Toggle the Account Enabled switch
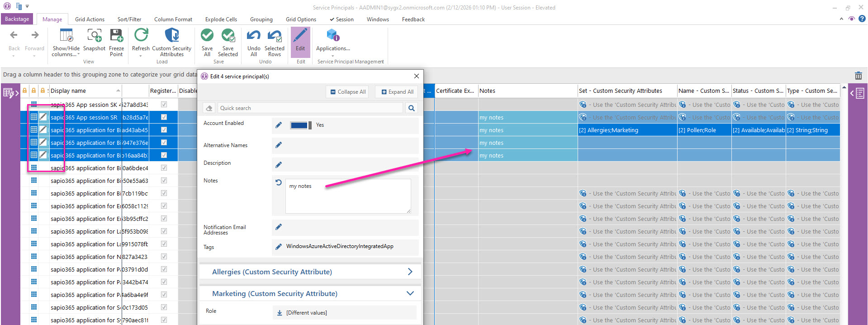The width and height of the screenshot is (868, 325). (x=301, y=125)
